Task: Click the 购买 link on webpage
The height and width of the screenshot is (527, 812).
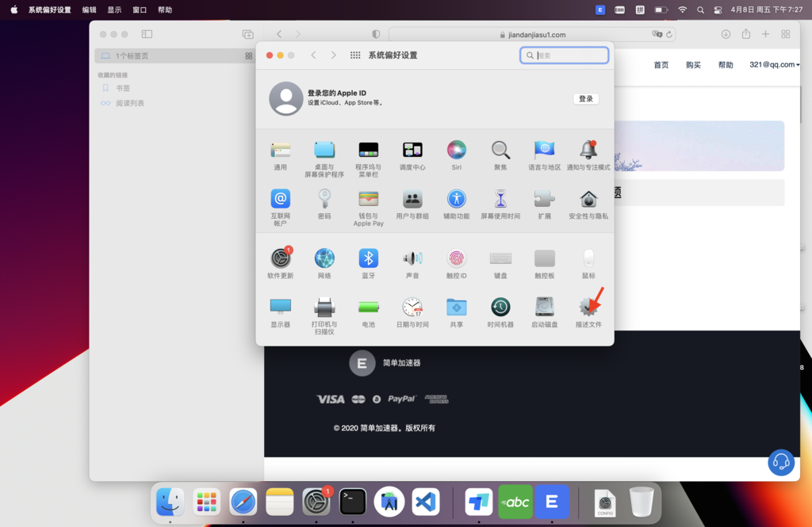Action: (x=693, y=65)
